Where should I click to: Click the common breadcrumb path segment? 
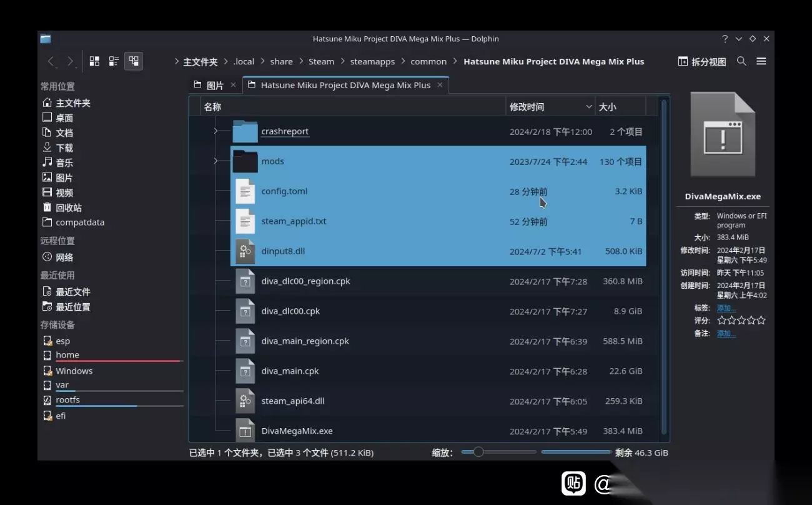coord(428,61)
